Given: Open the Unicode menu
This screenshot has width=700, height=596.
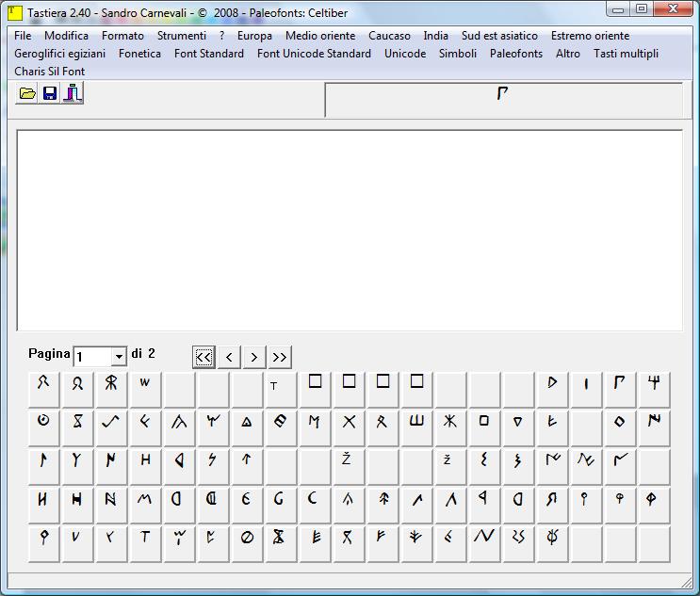Looking at the screenshot, I should point(405,54).
